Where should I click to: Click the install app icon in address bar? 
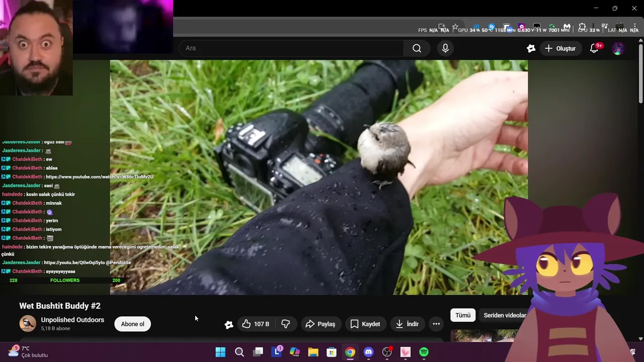(442, 27)
